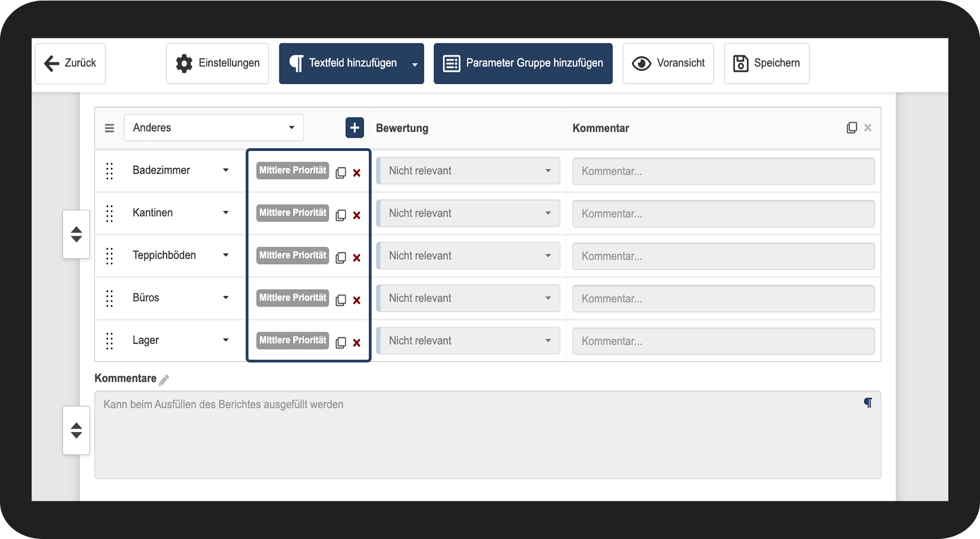The image size is (980, 539).
Task: Click reorder arrows beside the parameter table
Action: point(77,234)
